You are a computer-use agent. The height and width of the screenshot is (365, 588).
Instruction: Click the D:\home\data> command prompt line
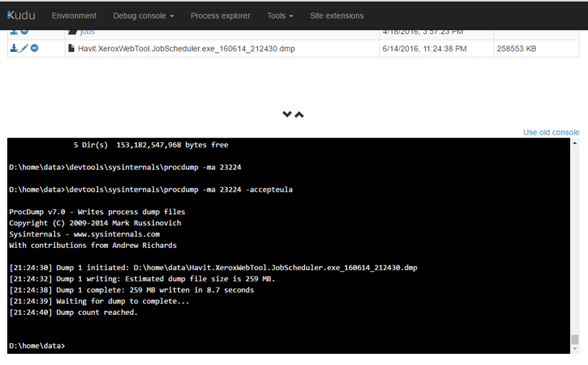click(38, 346)
